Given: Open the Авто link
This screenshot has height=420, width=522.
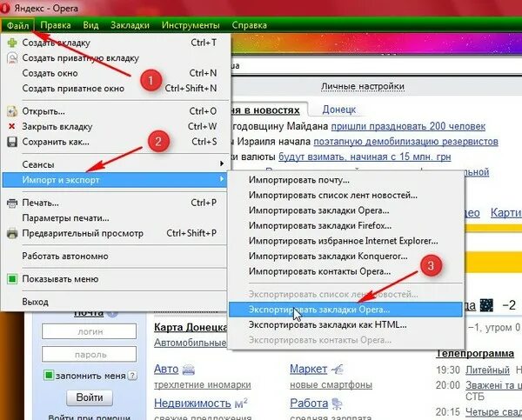Looking at the screenshot, I should (166, 369).
